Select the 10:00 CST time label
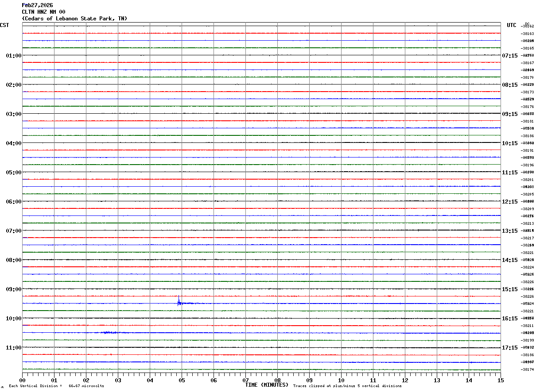Image resolution: width=536 pixels, height=392 pixels. point(14,319)
